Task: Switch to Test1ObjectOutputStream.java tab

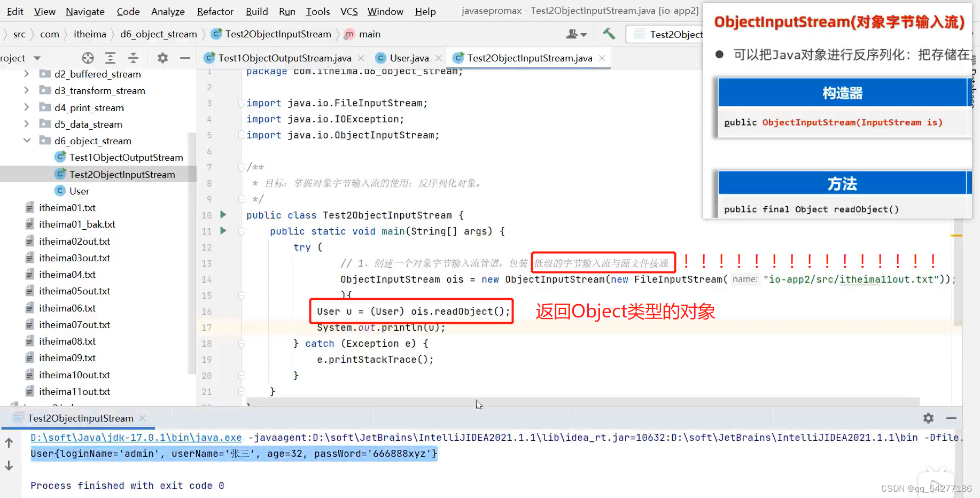Action: tap(285, 58)
